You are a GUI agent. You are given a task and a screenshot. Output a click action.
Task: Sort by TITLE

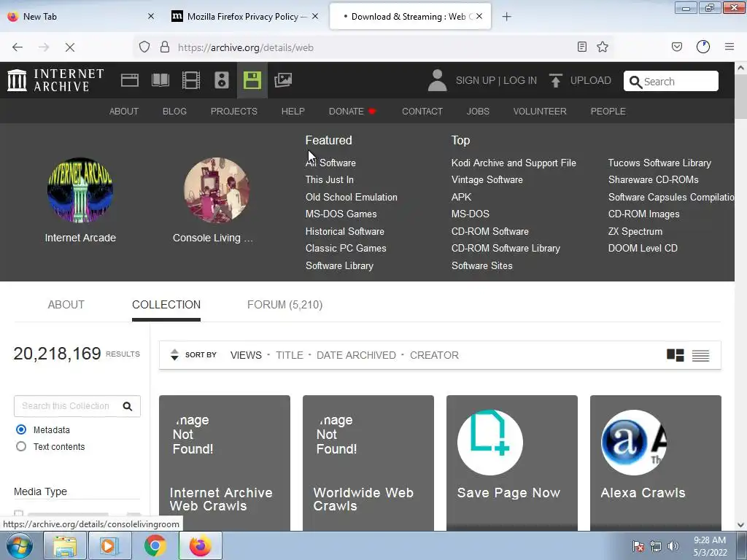(289, 355)
